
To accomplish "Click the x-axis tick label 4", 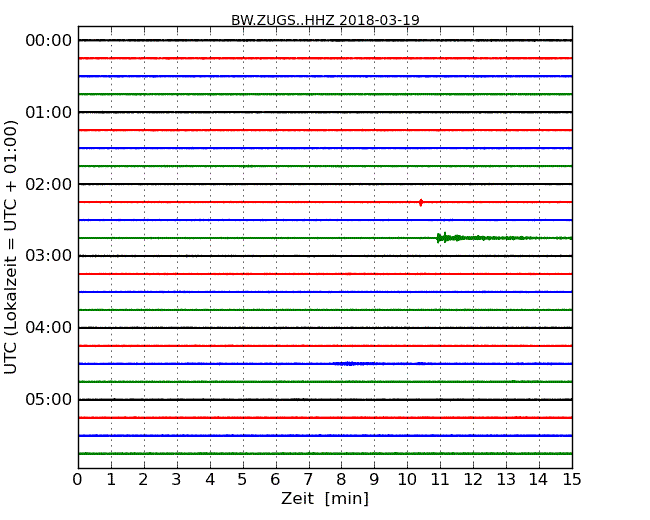I will tap(210, 480).
